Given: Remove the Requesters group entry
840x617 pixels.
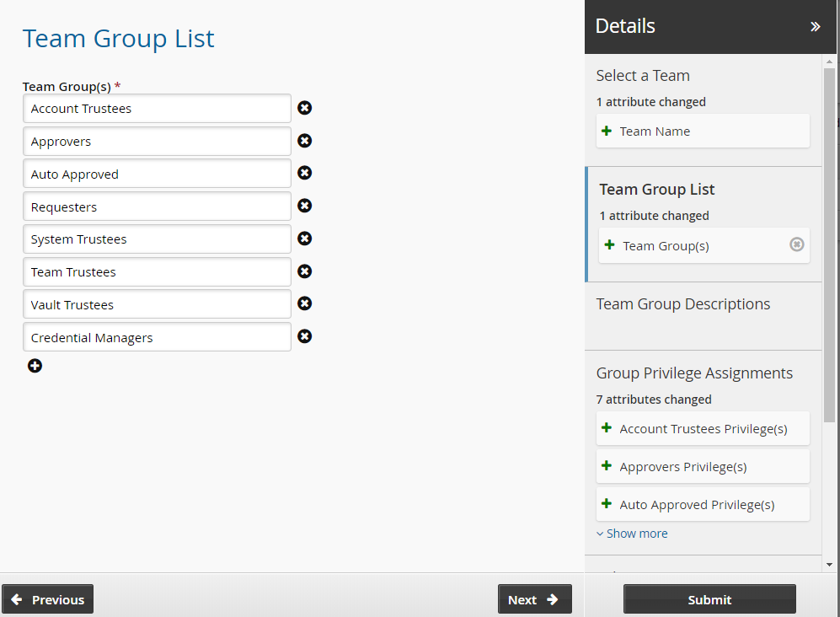Looking at the screenshot, I should point(305,206).
